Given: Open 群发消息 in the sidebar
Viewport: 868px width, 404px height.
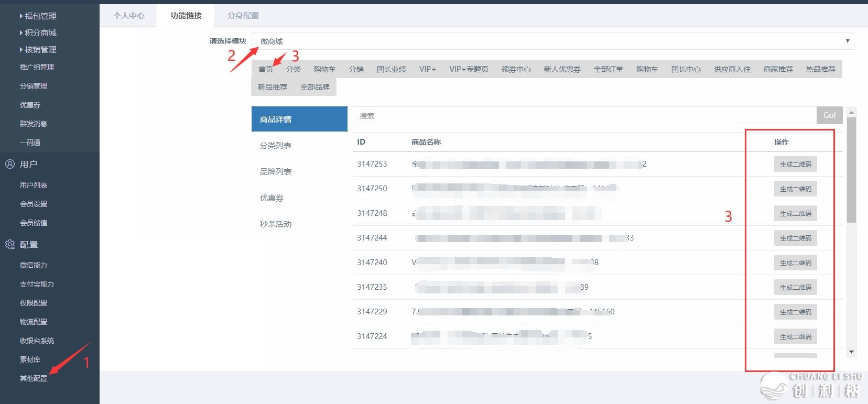Looking at the screenshot, I should tap(34, 124).
